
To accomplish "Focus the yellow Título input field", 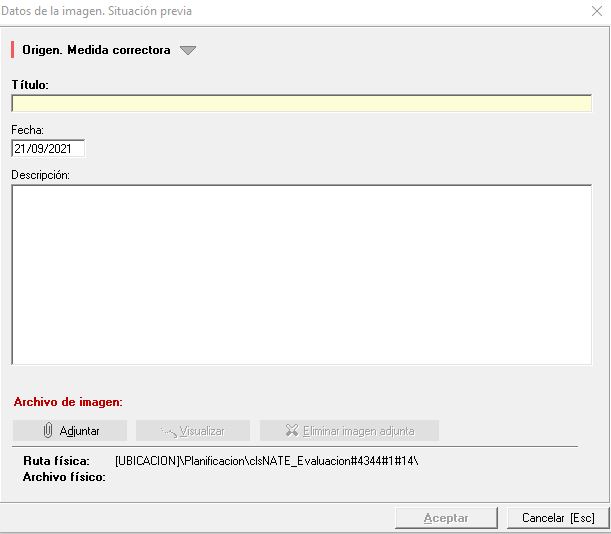I will 301,103.
